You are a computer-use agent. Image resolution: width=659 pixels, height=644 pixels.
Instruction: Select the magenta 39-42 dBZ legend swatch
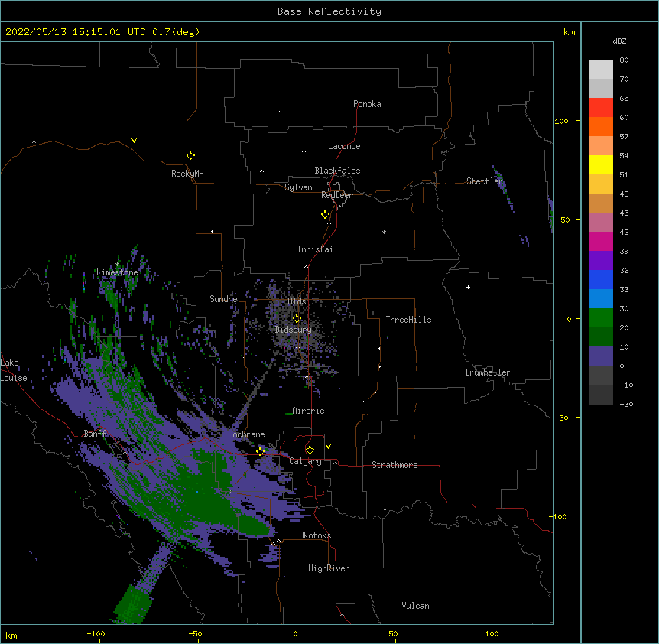601,241
